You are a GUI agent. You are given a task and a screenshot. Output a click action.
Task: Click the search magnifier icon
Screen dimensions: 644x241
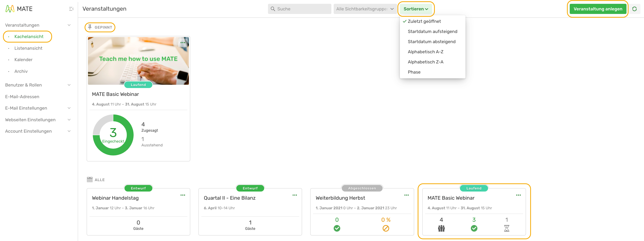click(x=273, y=9)
